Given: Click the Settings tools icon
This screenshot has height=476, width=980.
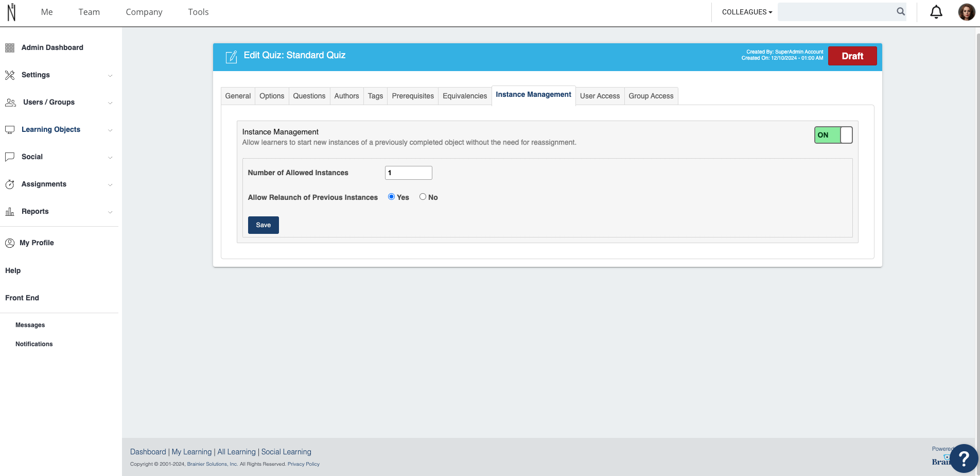Looking at the screenshot, I should pos(10,75).
